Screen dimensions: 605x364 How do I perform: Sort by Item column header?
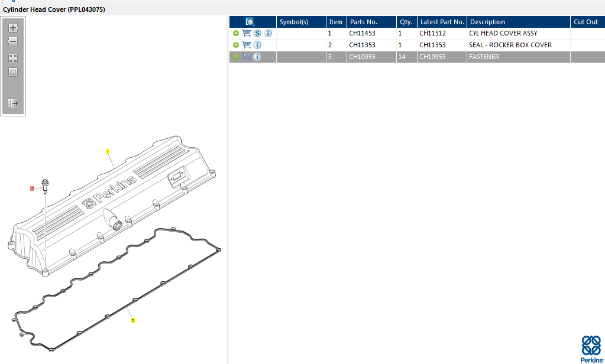(x=336, y=22)
